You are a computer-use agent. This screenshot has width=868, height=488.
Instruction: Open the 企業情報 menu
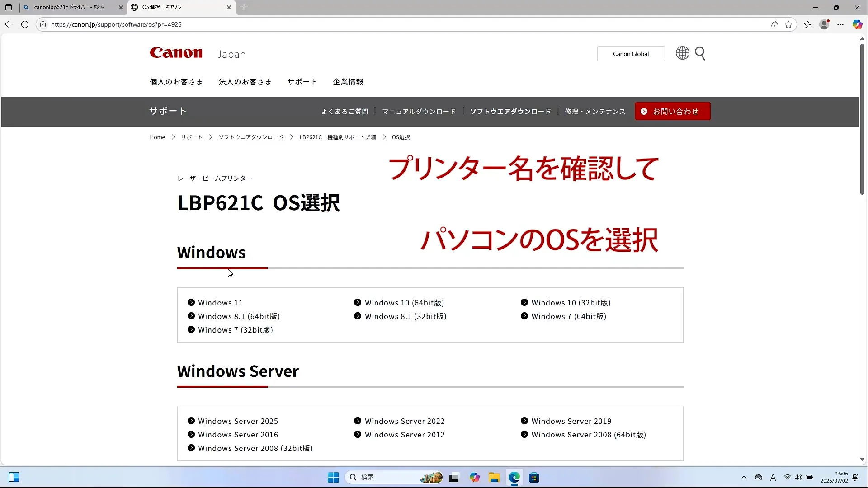point(348,82)
